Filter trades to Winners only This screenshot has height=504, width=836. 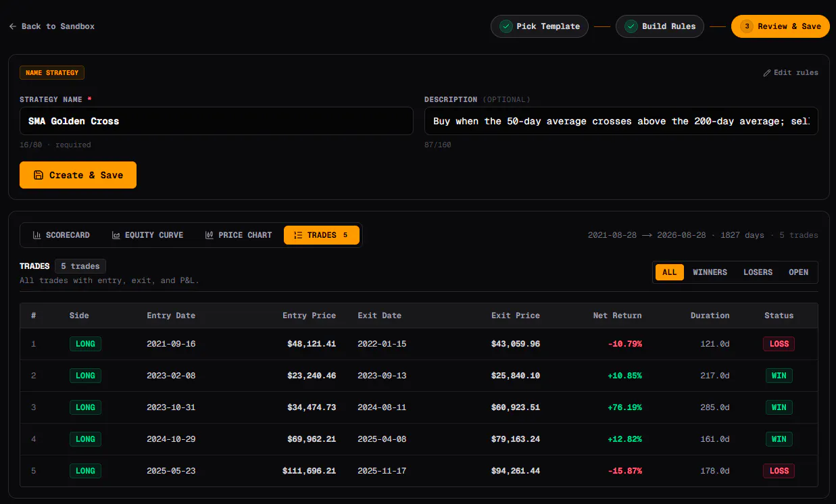coord(710,272)
